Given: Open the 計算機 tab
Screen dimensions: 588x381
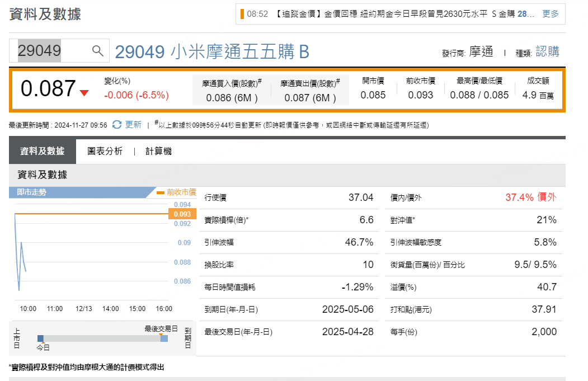Looking at the screenshot, I should tap(158, 151).
